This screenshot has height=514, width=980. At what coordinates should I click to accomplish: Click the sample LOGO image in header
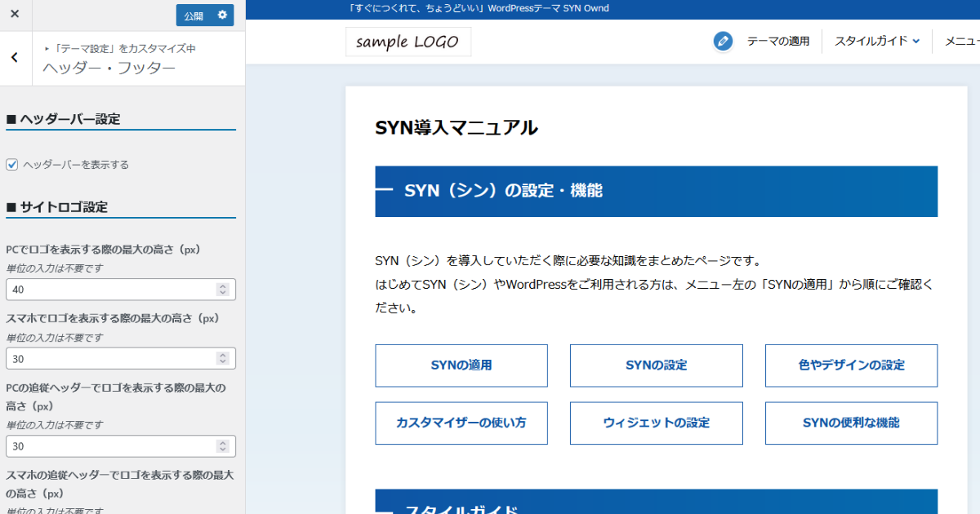pos(408,42)
